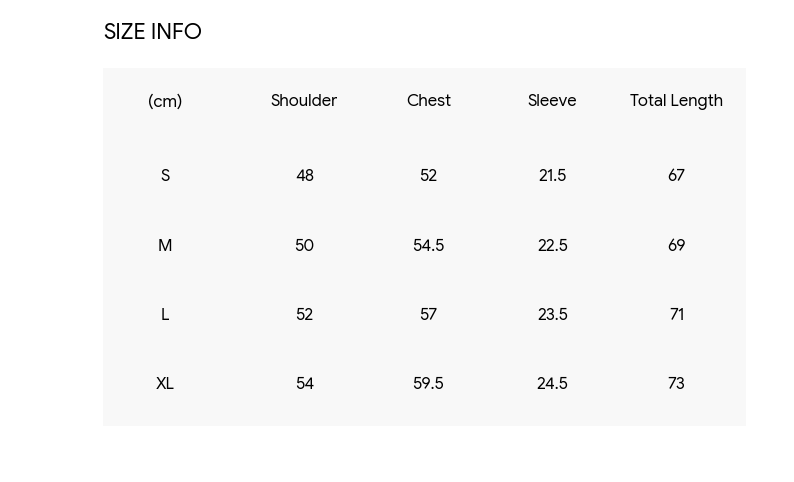
Task: Click the (cm) unit header cell
Action: (165, 101)
